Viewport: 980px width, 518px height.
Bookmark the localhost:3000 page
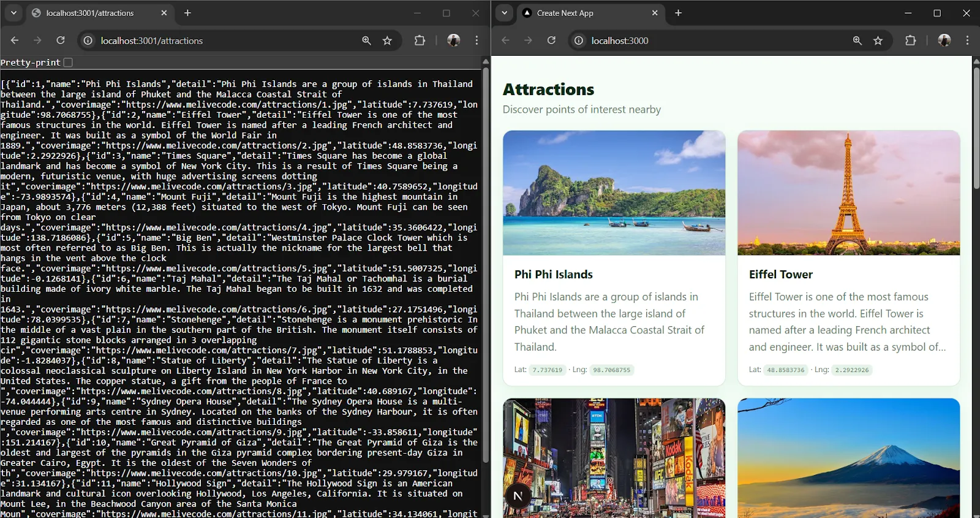[x=878, y=40]
